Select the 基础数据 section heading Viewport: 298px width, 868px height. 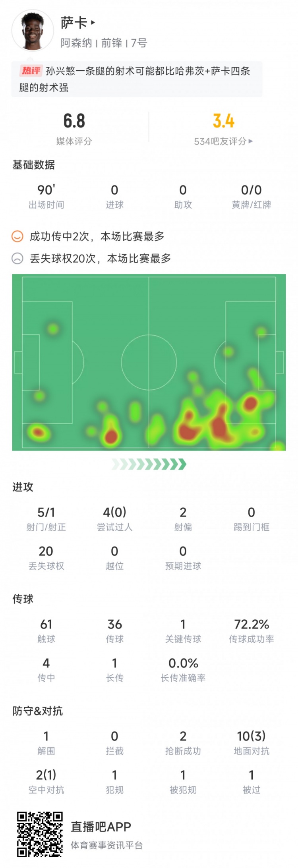pyautogui.click(x=34, y=165)
